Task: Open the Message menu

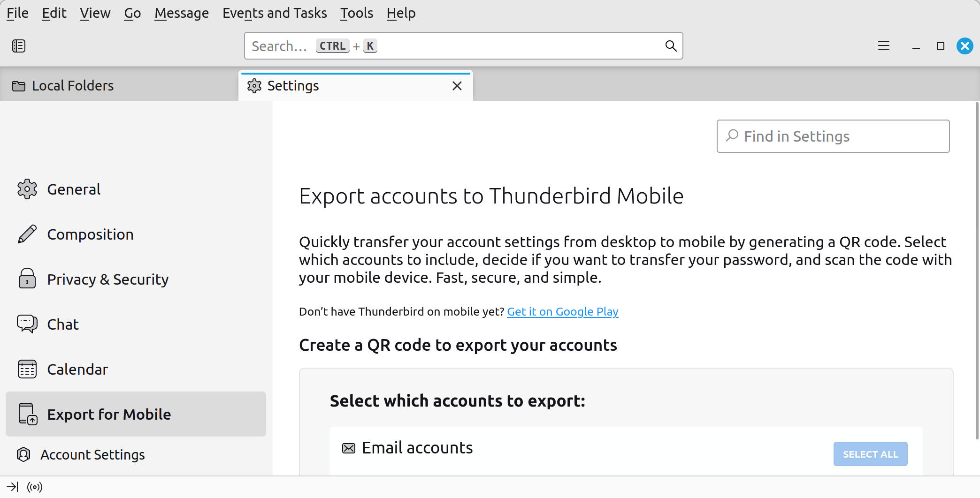Action: tap(182, 13)
